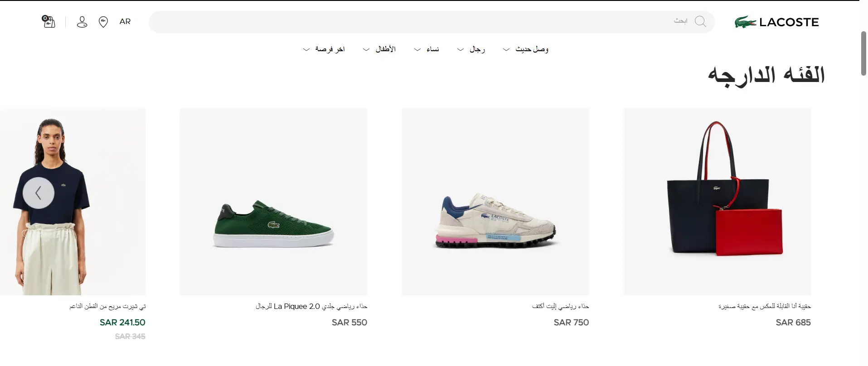Expand the الأطفال menu chevron
Image resolution: width=868 pixels, height=366 pixels.
tap(366, 49)
